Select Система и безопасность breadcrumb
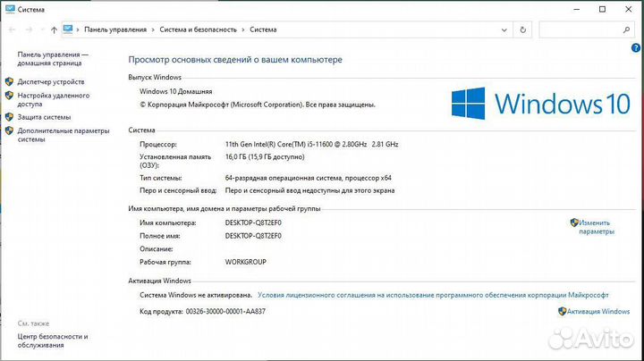 click(198, 29)
